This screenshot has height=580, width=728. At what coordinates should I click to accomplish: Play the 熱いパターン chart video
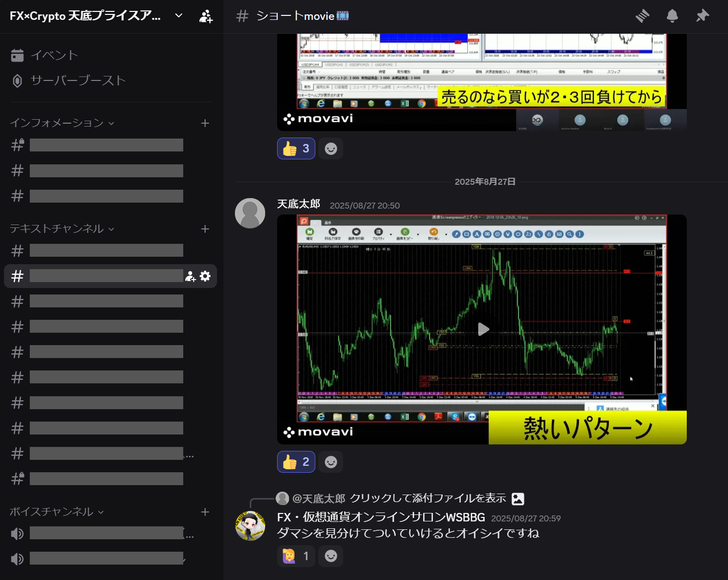point(483,329)
